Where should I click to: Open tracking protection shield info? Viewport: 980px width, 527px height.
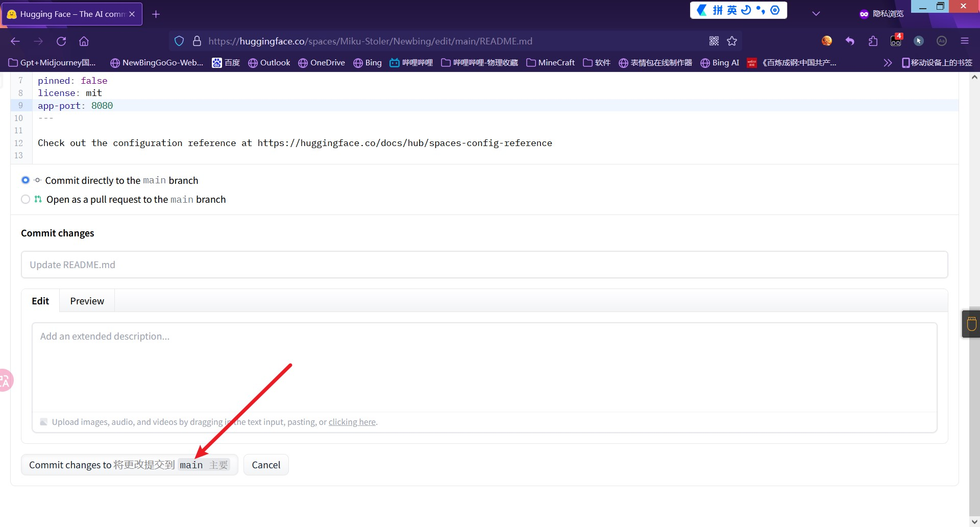[x=179, y=41]
